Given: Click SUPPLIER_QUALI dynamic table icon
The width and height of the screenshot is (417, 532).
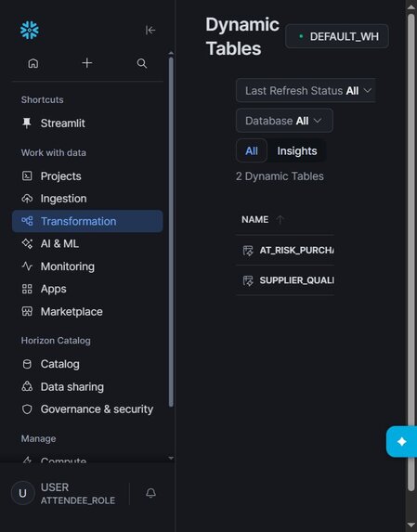Looking at the screenshot, I should click(x=248, y=280).
